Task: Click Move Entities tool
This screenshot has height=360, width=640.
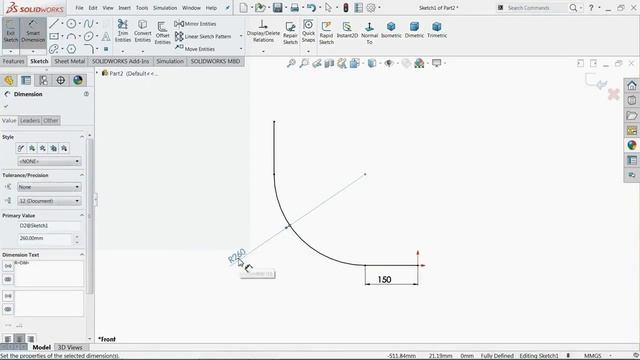Action: (195, 49)
